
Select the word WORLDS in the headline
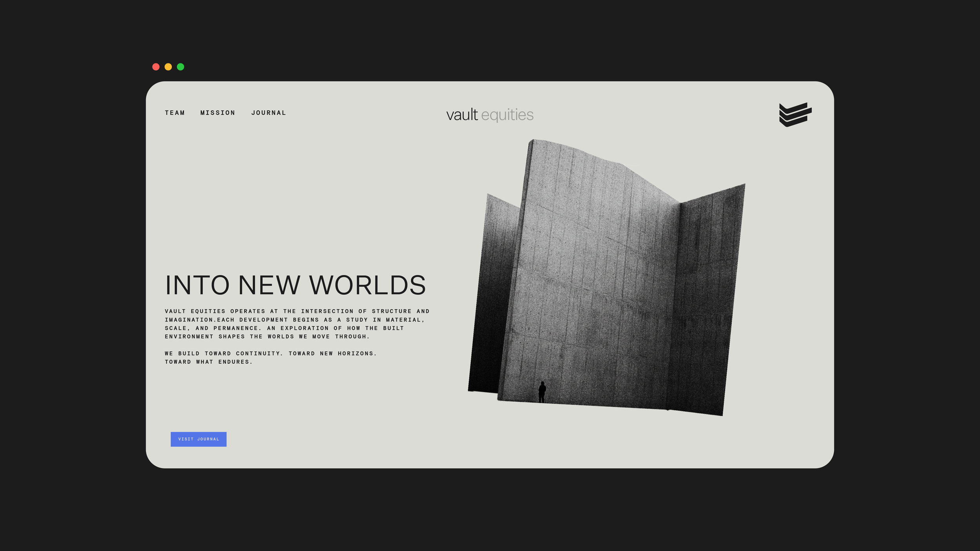tap(367, 285)
